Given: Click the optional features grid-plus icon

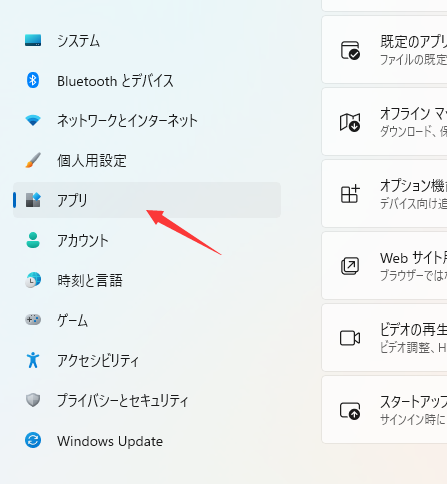Looking at the screenshot, I should (x=350, y=194).
